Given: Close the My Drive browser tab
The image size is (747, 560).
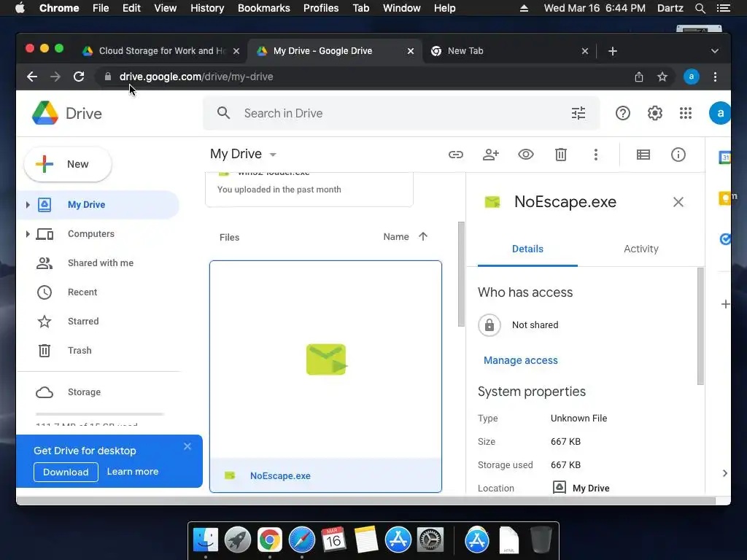Looking at the screenshot, I should pos(411,51).
